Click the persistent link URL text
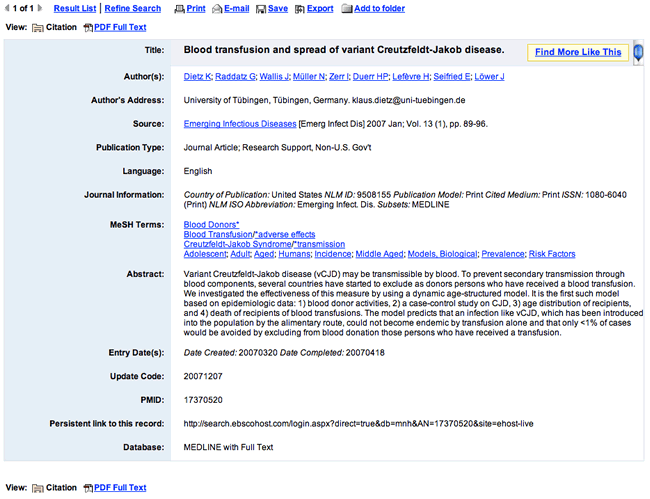The image size is (650, 499). (x=359, y=424)
